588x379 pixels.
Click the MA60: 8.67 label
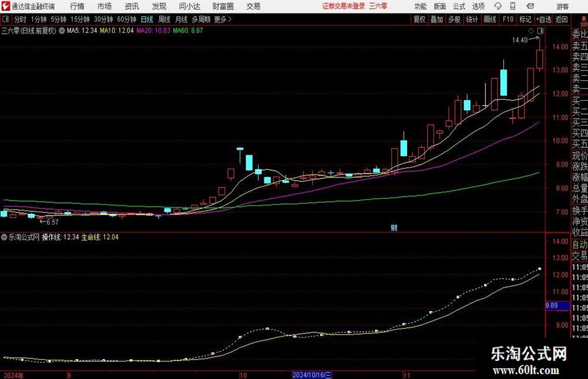pyautogui.click(x=188, y=30)
